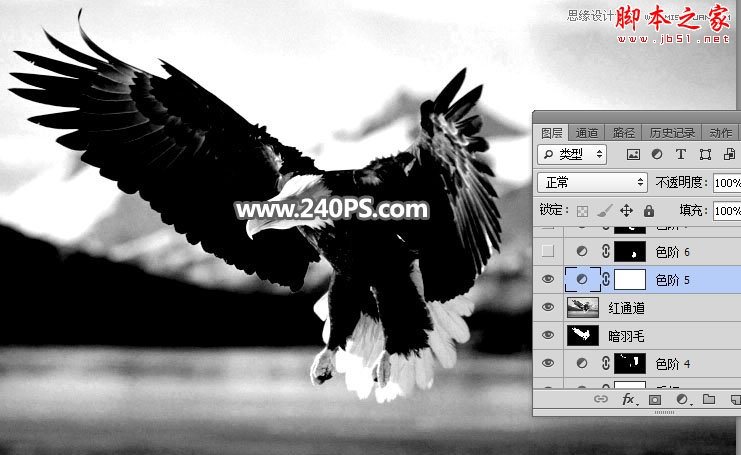Viewport: 741px width, 455px height.
Task: Open the fx layer style menu
Action: pos(629,399)
